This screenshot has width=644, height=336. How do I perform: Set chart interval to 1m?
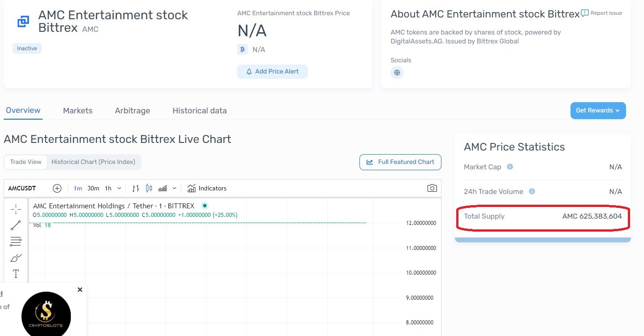[78, 188]
